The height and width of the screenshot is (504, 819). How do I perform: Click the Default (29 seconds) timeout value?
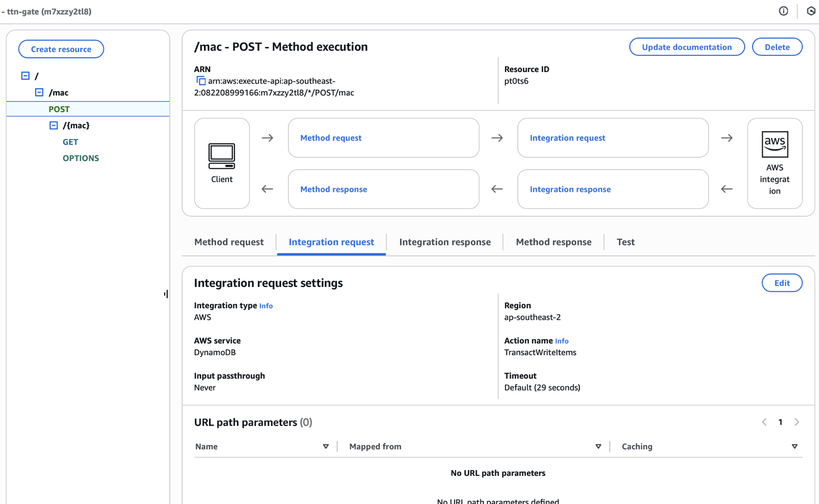(x=542, y=388)
